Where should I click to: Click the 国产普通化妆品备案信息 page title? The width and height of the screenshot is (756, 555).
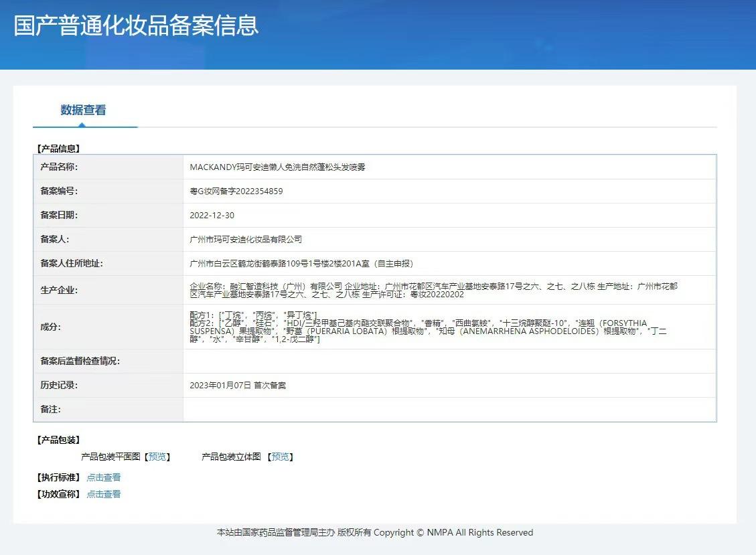136,25
